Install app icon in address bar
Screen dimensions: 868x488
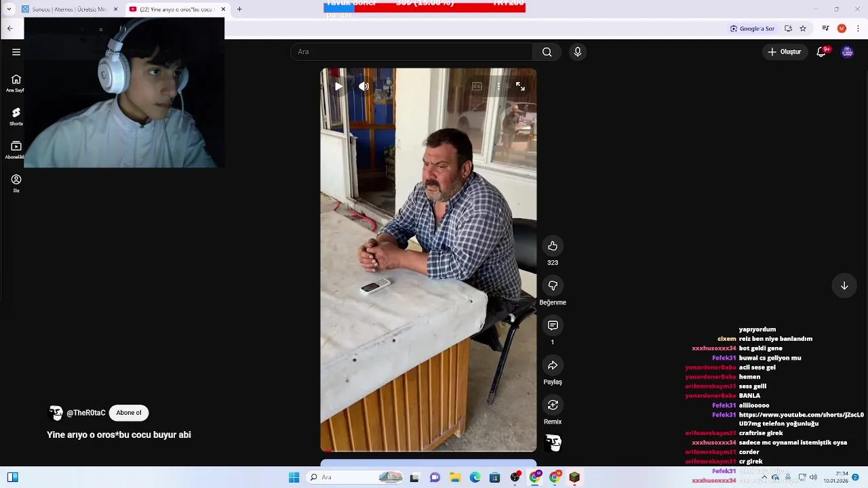(x=788, y=28)
